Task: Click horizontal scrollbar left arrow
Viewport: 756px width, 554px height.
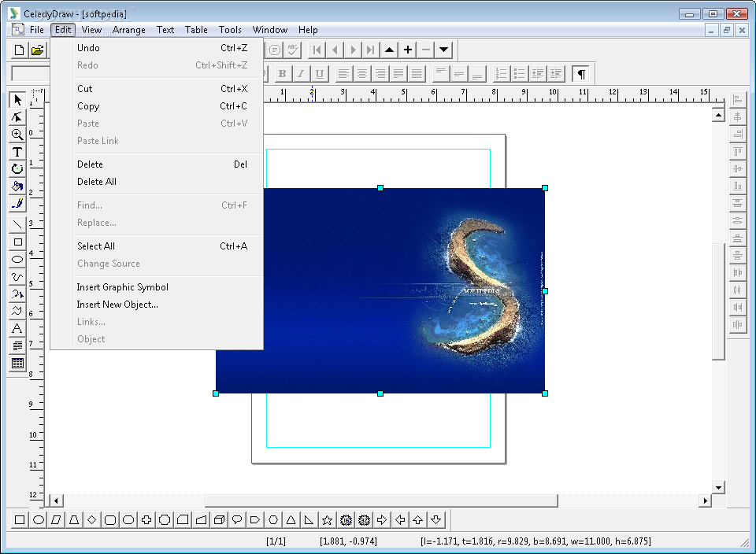Action: tap(57, 501)
